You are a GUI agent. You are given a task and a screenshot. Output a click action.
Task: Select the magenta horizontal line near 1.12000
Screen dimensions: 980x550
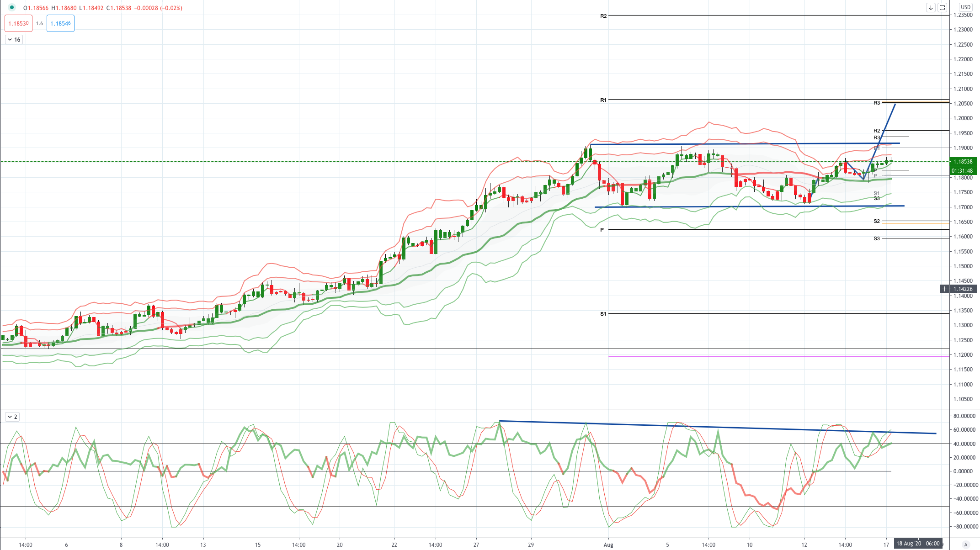(779, 356)
